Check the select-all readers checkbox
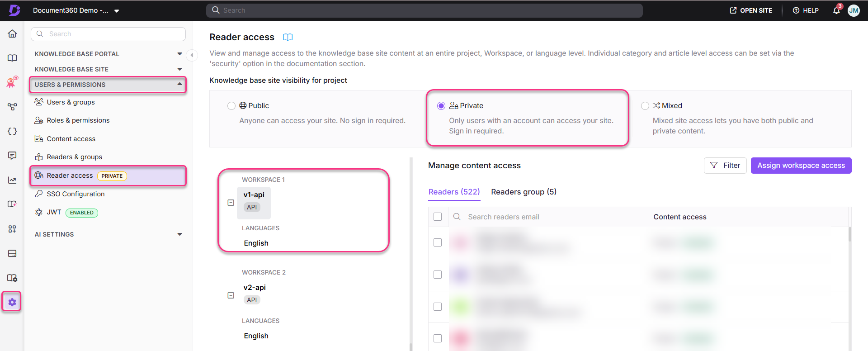The width and height of the screenshot is (868, 351). (x=438, y=216)
